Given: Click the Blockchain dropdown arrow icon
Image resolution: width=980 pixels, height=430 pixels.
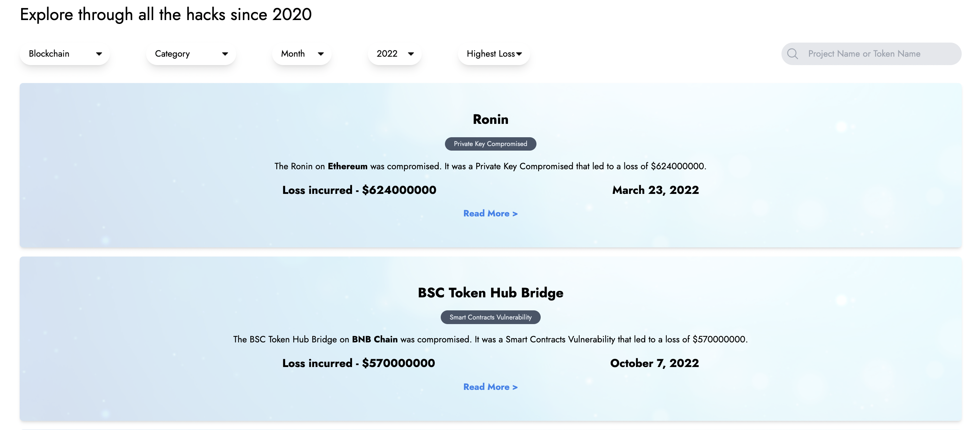Looking at the screenshot, I should (99, 54).
